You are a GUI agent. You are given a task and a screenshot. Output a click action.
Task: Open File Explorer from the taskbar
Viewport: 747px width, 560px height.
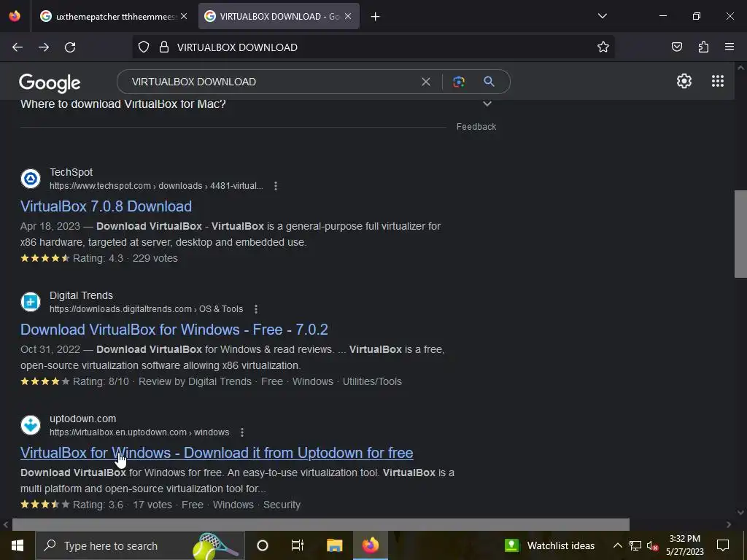[x=334, y=545]
